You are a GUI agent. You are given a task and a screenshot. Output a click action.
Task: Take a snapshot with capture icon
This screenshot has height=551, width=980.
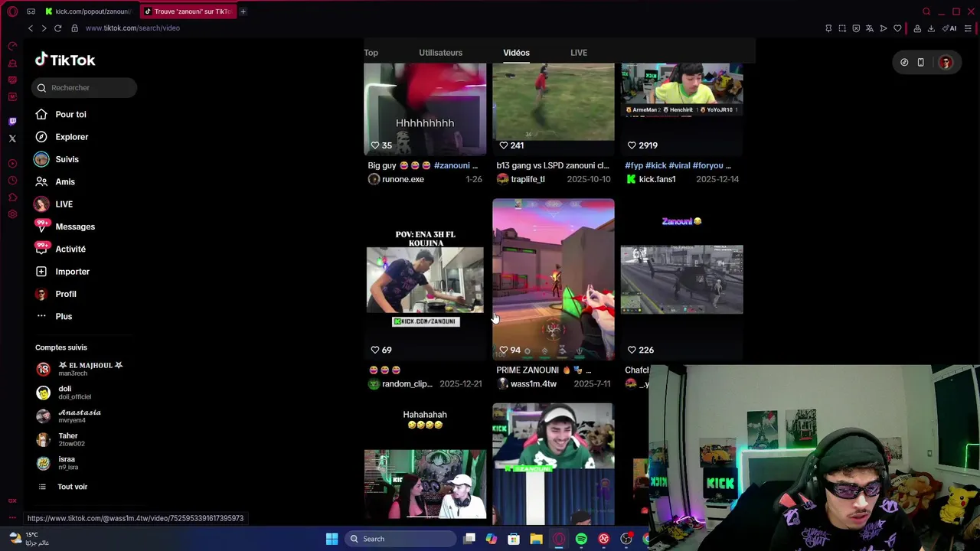(842, 28)
